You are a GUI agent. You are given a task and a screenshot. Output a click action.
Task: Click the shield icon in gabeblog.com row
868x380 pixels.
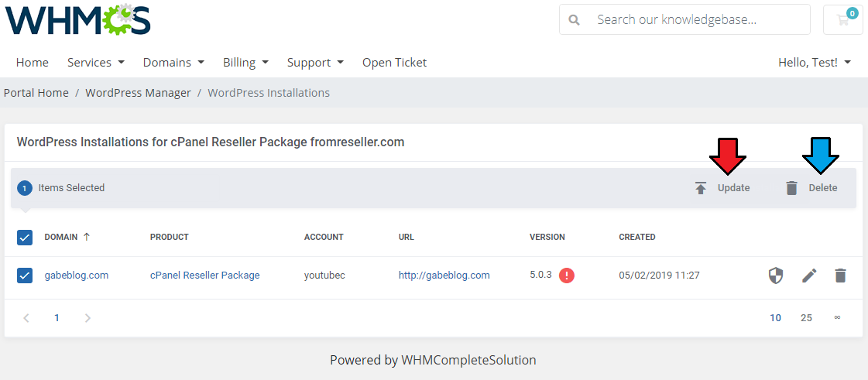tap(776, 276)
